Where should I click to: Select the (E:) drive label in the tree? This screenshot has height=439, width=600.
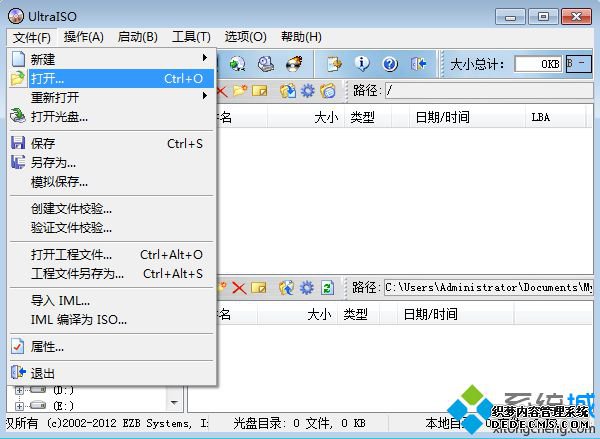pyautogui.click(x=63, y=406)
